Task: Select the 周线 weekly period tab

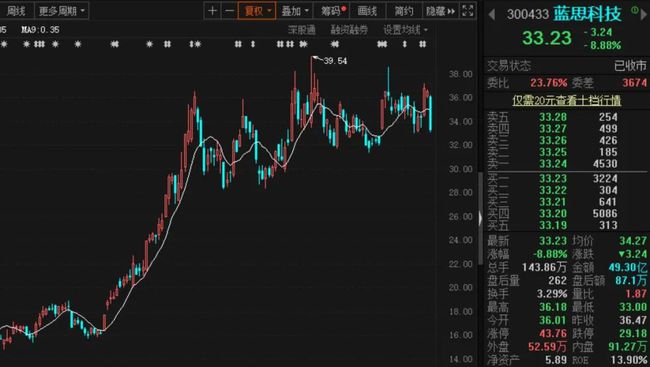Action: [16, 11]
